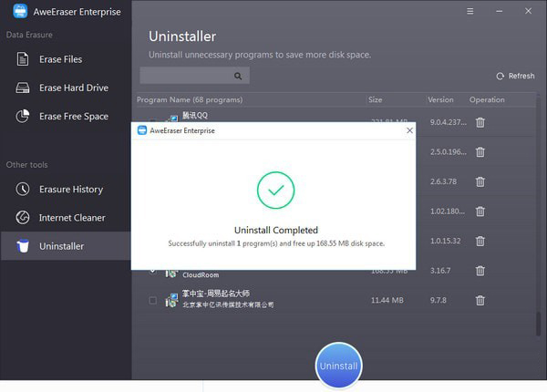The width and height of the screenshot is (547, 392).
Task: Click the Operation column header
Action: [487, 99]
